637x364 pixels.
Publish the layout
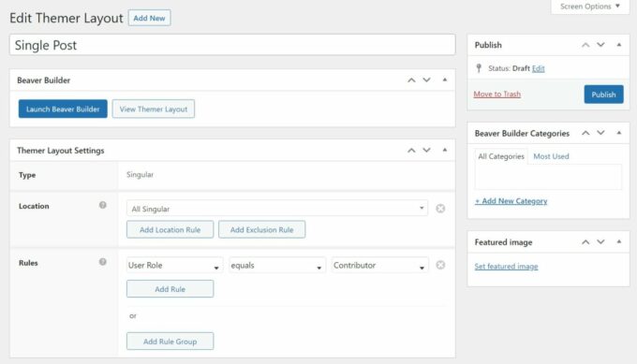[x=603, y=95]
